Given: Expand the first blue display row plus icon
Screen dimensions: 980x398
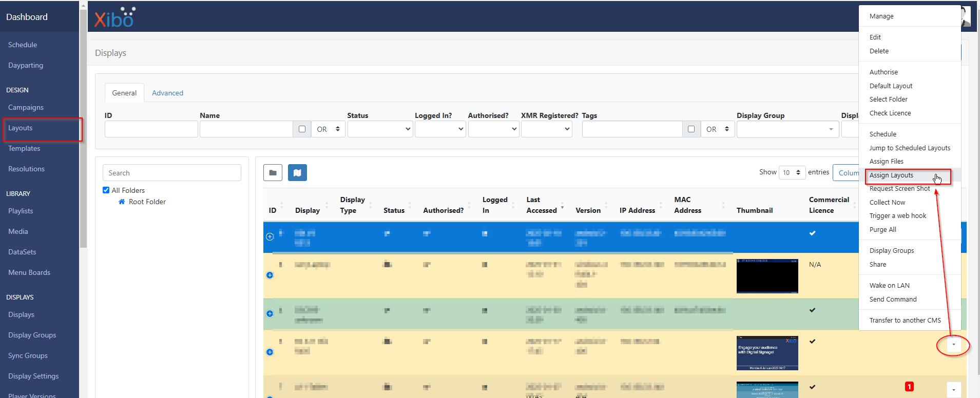Looking at the screenshot, I should 270,236.
